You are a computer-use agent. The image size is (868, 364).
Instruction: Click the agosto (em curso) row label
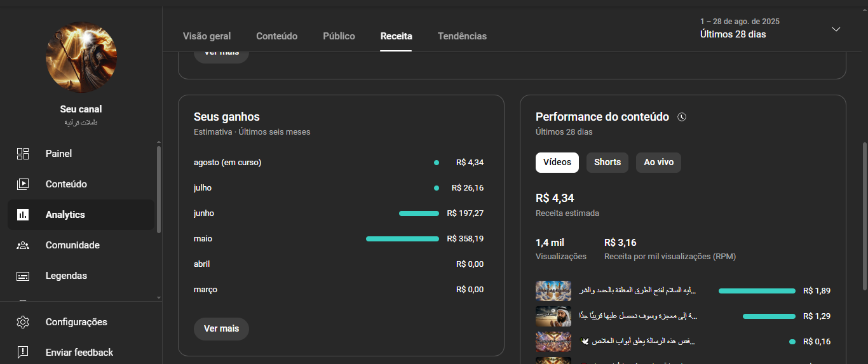[227, 163]
